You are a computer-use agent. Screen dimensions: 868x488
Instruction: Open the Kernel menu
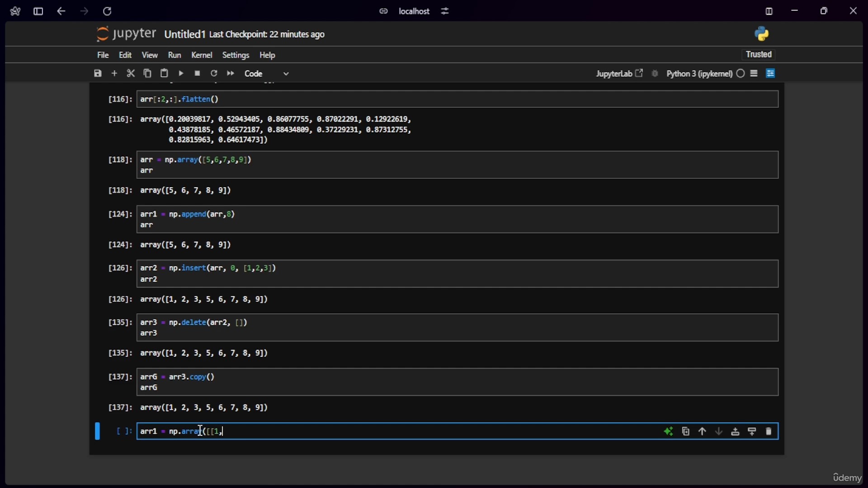click(202, 55)
